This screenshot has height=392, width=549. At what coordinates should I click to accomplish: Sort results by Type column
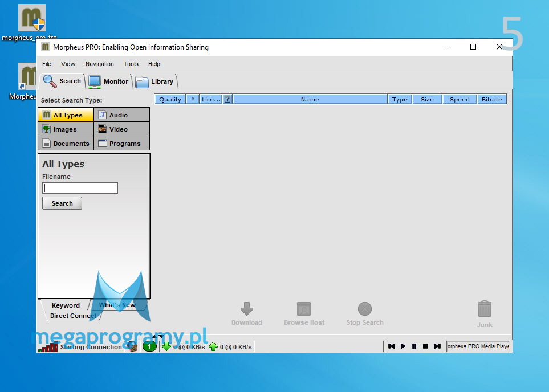coord(400,99)
